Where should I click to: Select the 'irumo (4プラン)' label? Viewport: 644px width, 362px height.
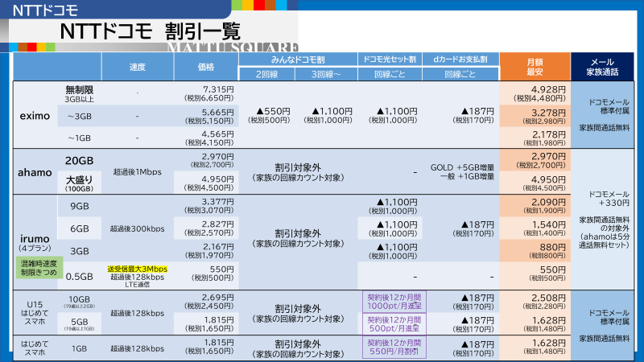[x=35, y=243]
